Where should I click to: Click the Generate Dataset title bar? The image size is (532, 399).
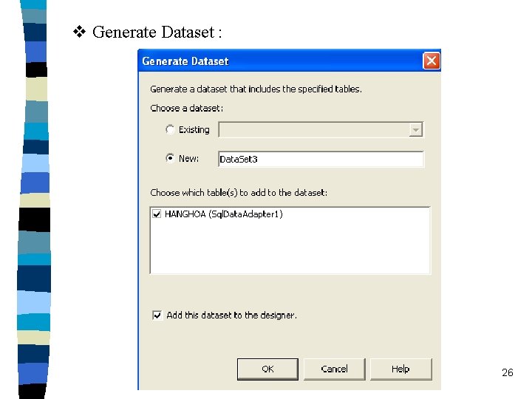tap(281, 61)
